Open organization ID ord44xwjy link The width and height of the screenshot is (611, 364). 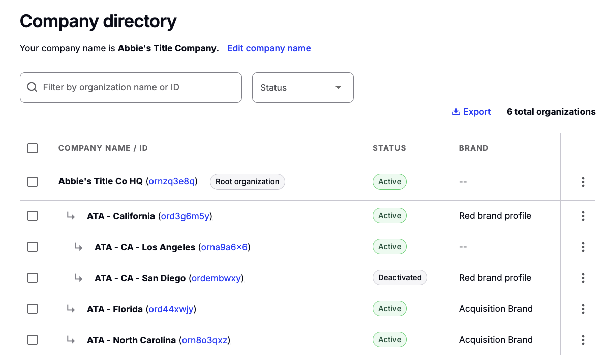pos(171,309)
